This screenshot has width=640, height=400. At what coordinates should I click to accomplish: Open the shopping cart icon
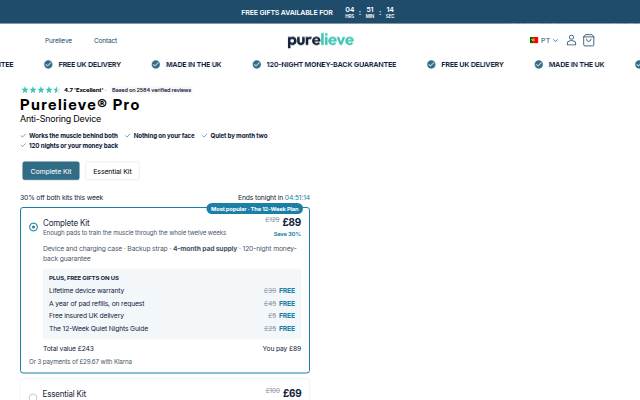(x=589, y=40)
